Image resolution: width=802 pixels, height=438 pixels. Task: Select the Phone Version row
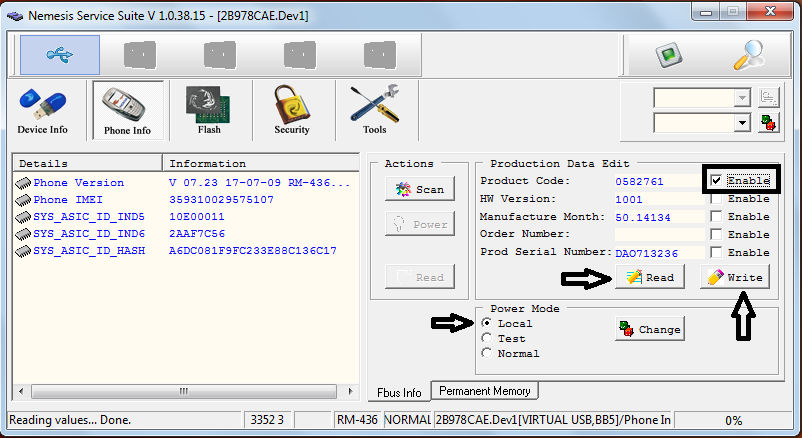186,183
